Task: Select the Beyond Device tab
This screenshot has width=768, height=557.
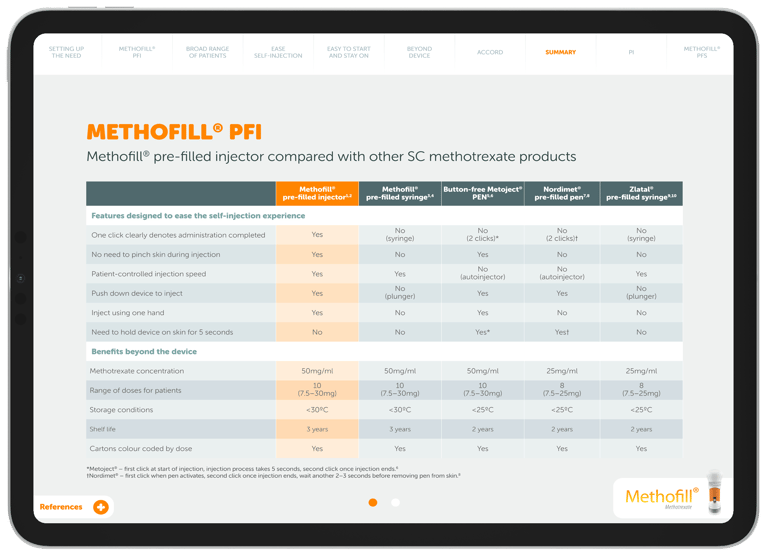Action: coord(419,52)
